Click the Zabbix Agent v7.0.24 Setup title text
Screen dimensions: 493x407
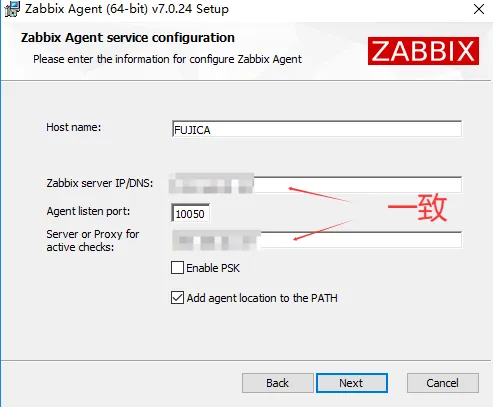pyautogui.click(x=127, y=9)
